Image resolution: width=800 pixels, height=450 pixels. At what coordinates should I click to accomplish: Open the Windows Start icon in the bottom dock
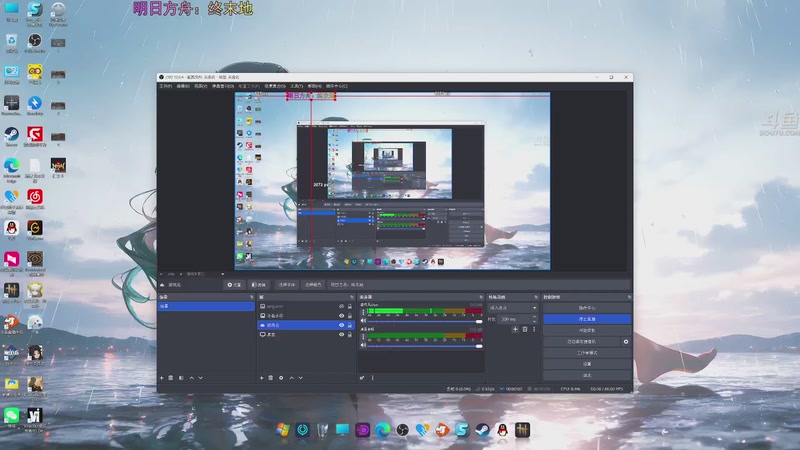[x=283, y=430]
